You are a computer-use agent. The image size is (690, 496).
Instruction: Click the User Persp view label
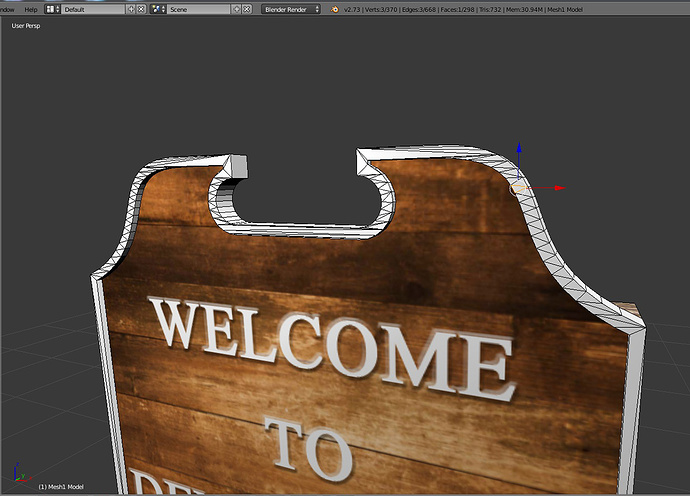(26, 26)
